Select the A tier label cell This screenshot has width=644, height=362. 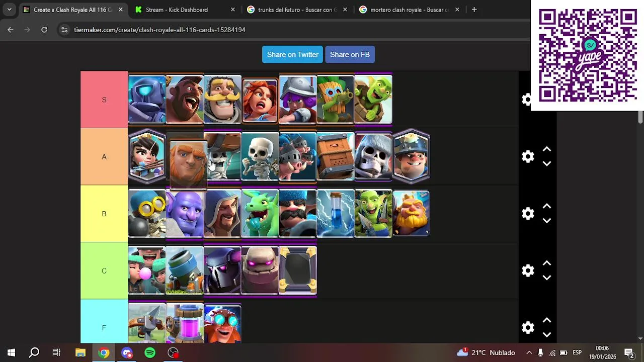[104, 157]
